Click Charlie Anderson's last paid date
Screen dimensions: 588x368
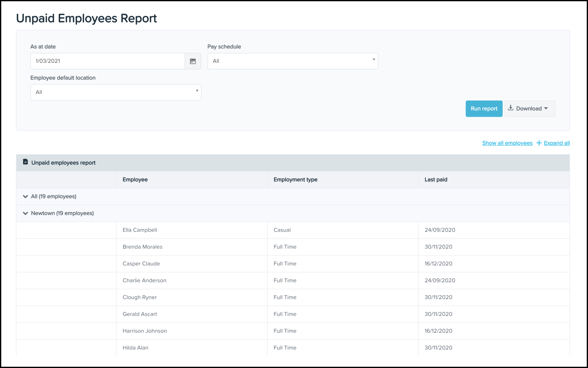(x=439, y=280)
